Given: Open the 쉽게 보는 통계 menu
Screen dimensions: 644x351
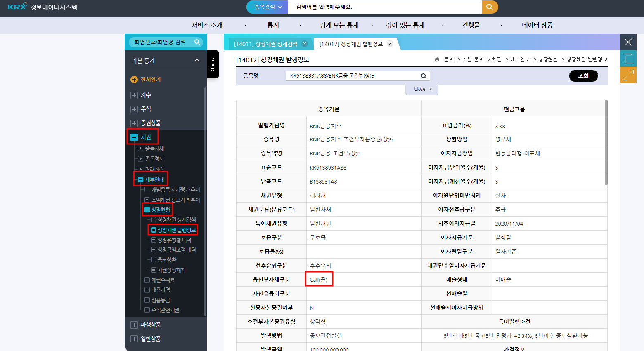Looking at the screenshot, I should 339,25.
